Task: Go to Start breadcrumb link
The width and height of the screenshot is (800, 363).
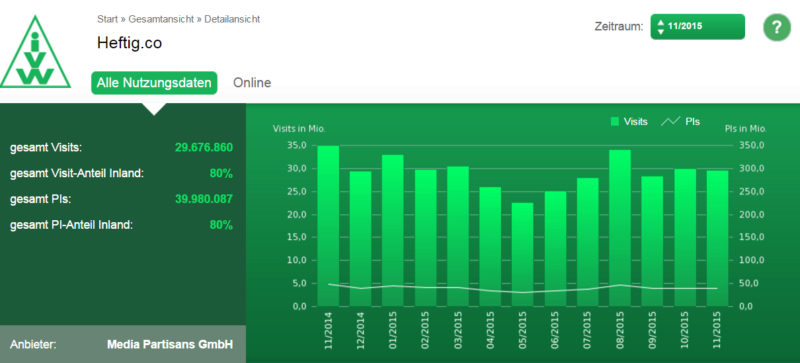Action: coord(108,19)
